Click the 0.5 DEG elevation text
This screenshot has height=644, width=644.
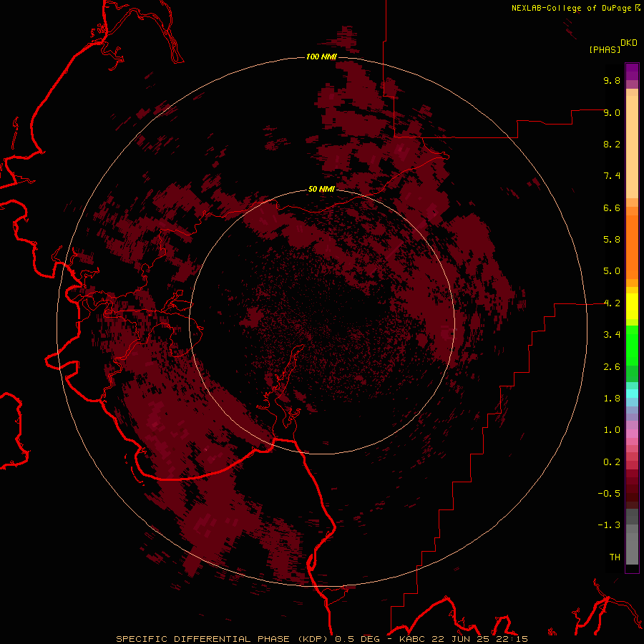[357, 639]
